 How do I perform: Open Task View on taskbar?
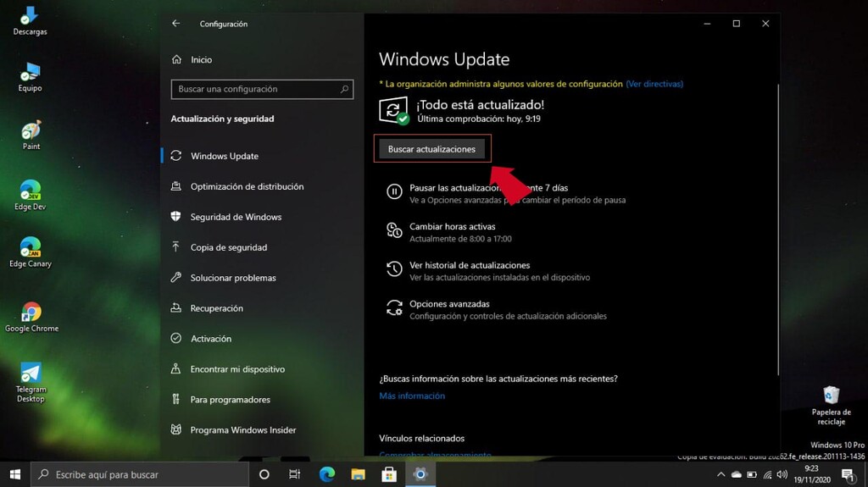[294, 474]
